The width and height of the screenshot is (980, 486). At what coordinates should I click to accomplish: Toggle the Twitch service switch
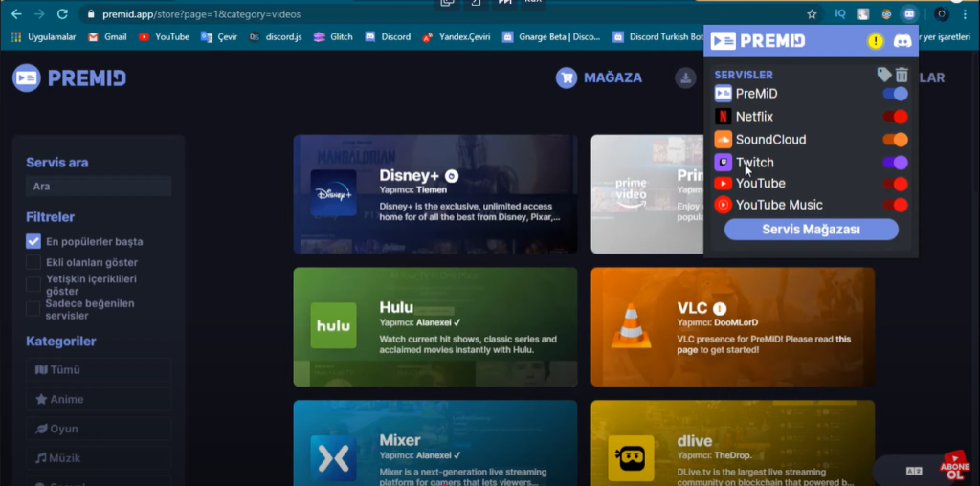click(x=895, y=163)
